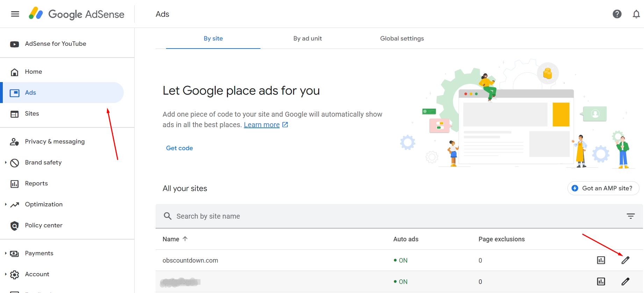The image size is (644, 293).
Task: Go to AdSense for YouTube
Action: tap(55, 44)
